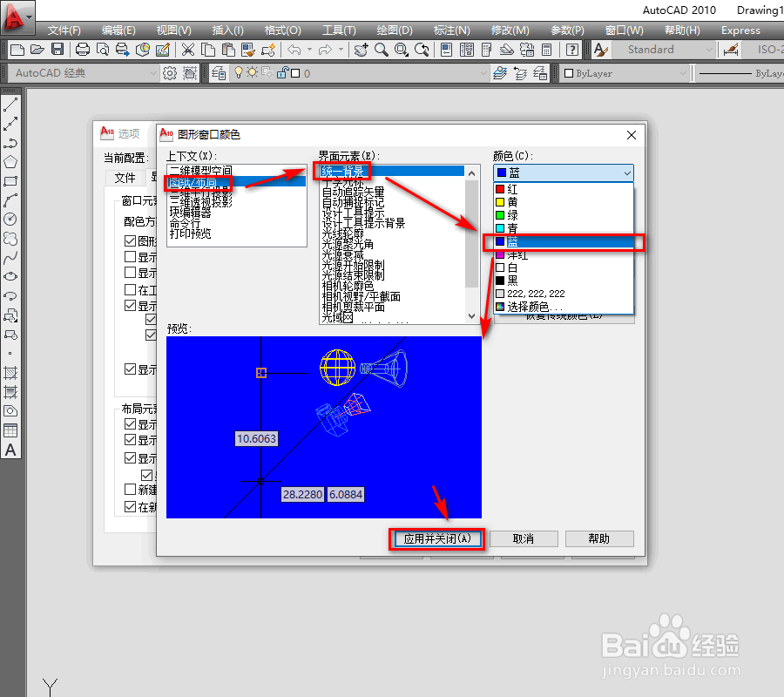Select the Spline draw tool
The image size is (784, 697).
(10, 258)
